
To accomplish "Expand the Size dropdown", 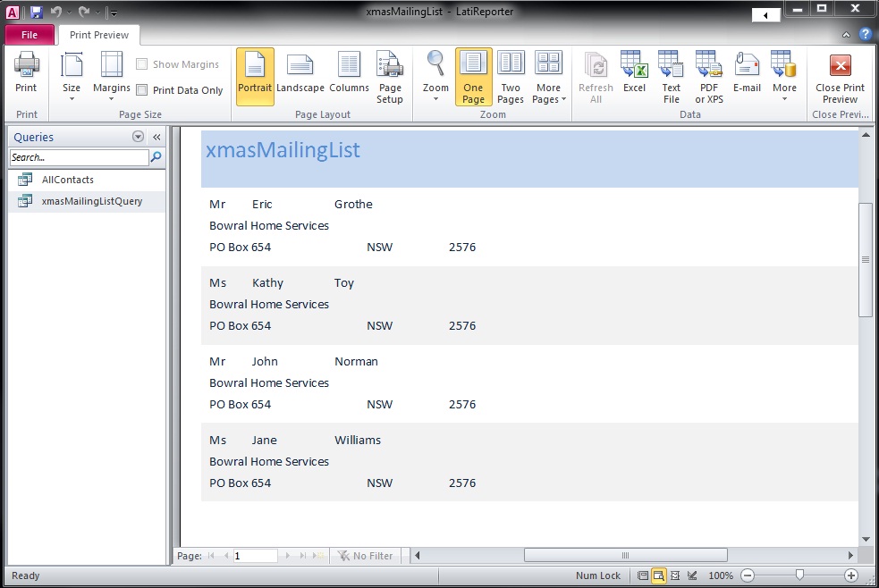I will point(72,77).
